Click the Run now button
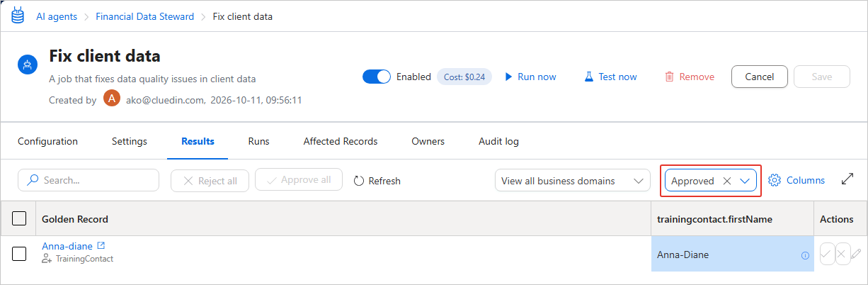This screenshot has height=285, width=868. coord(530,77)
